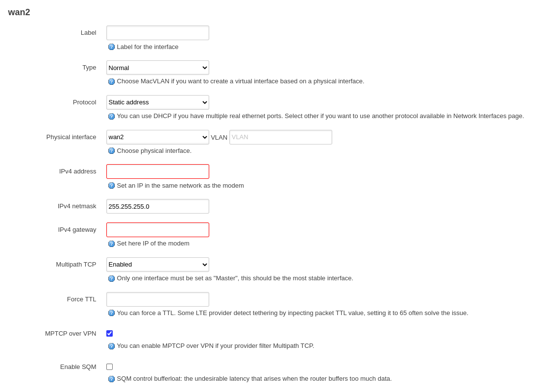Click the Force TTL help icon
The height and width of the screenshot is (392, 541).
(x=111, y=313)
